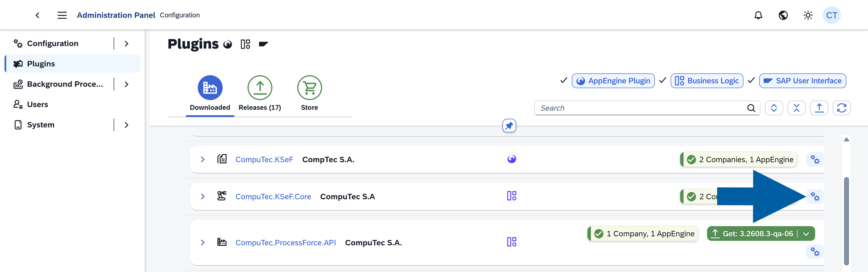
Task: Click the collapse all rows icon
Action: click(x=796, y=108)
